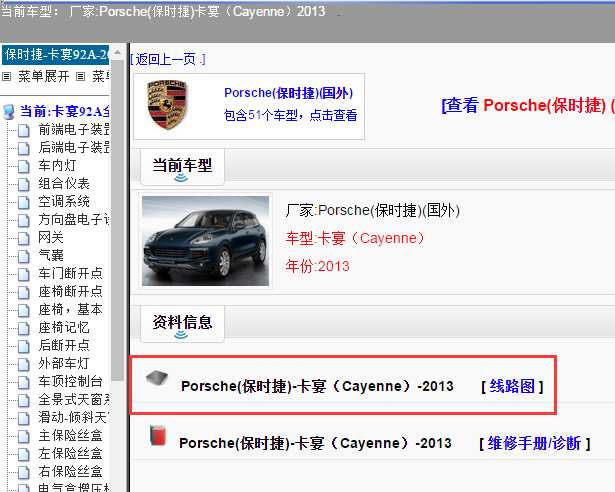This screenshot has height=492, width=615.
Task: Click the second 菜单 collapse icon
Action: 80,77
